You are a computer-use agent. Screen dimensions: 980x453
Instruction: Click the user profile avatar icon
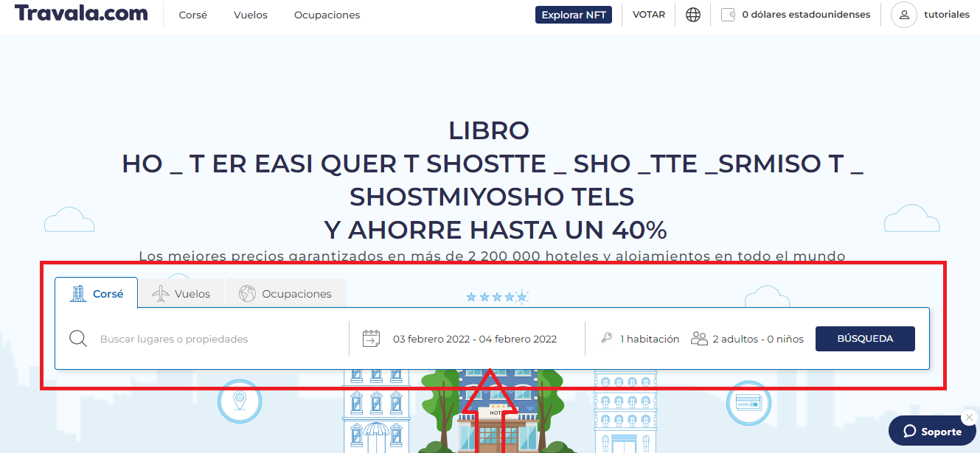[x=903, y=15]
